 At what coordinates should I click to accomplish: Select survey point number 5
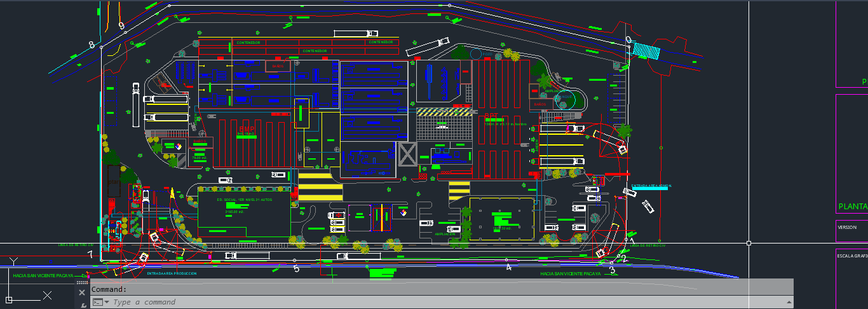click(295, 269)
